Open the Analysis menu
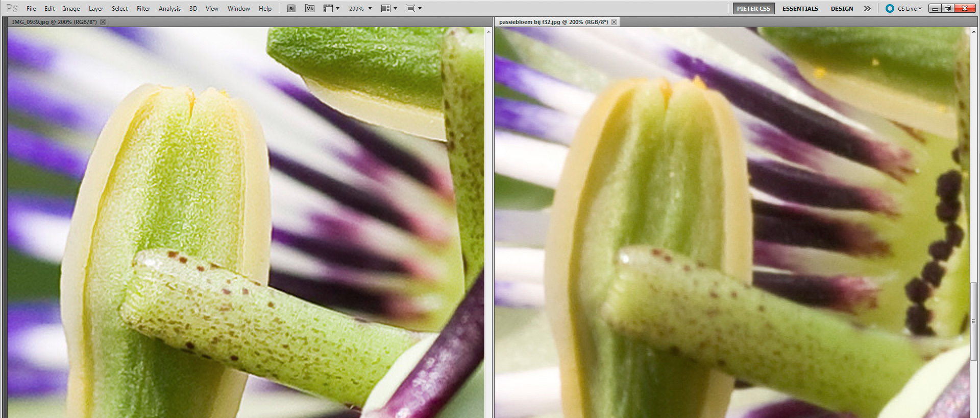Viewport: 980px width, 418px height. (x=169, y=9)
